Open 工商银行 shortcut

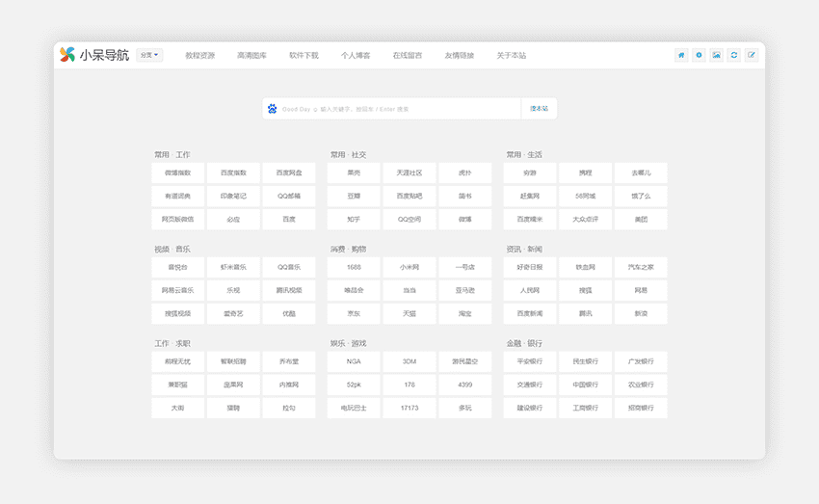(586, 408)
